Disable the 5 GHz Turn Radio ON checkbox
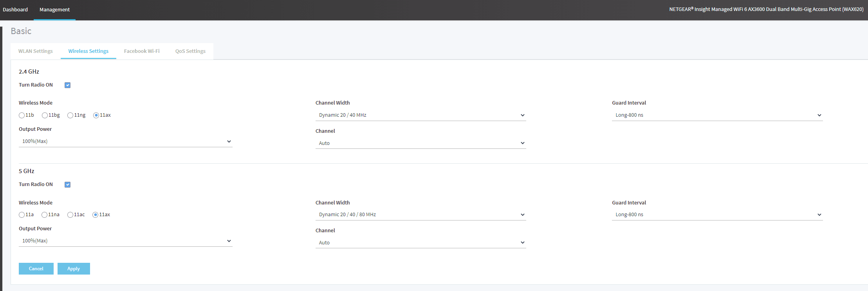The width and height of the screenshot is (868, 291). coord(68,184)
